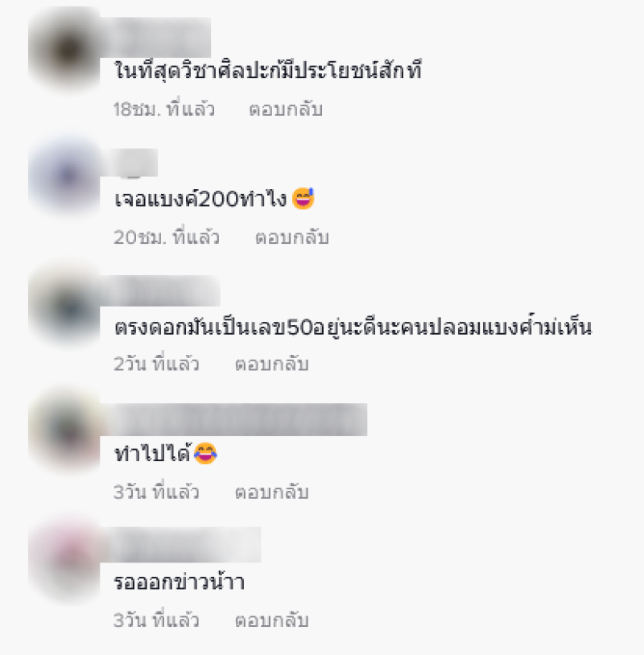Click the laughing-tears emoji after ทำไปได้

coord(205,453)
